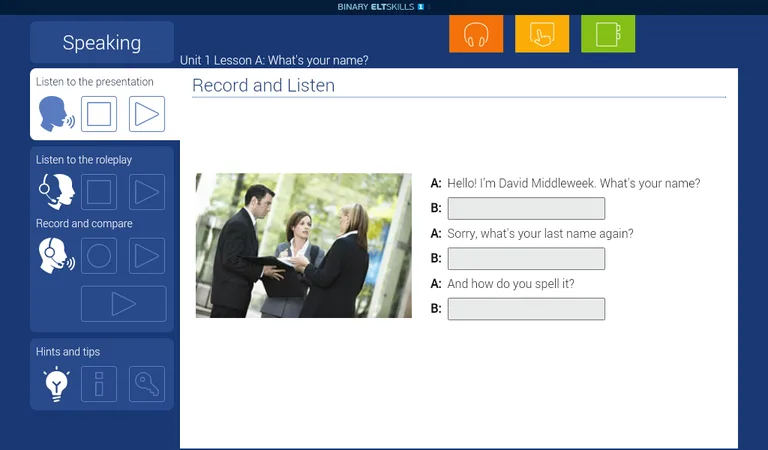Open the yellow touch-hand interactive section
The width and height of the screenshot is (768, 450).
[542, 34]
